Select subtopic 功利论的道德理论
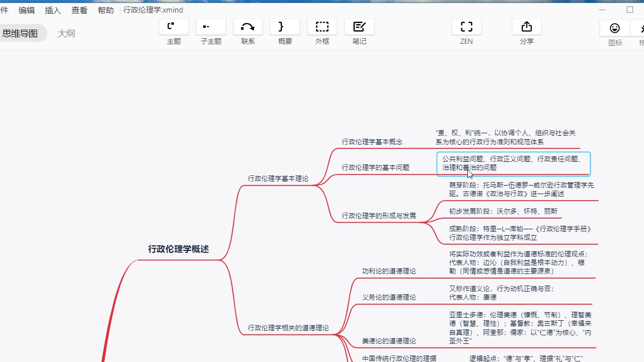Screen dimensions: 644x362 pos(389,271)
